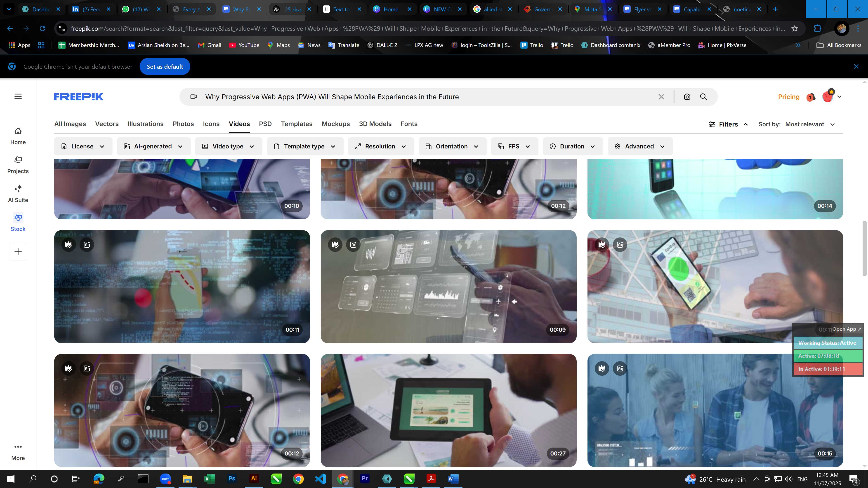Open Premiere Pro from the taskbar
Screen dimensions: 868x488
365,479
